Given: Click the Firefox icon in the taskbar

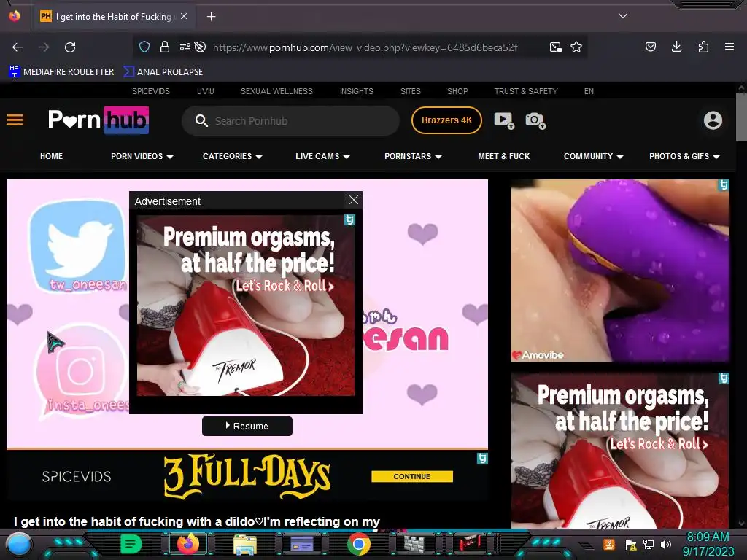Looking at the screenshot, I should point(188,544).
